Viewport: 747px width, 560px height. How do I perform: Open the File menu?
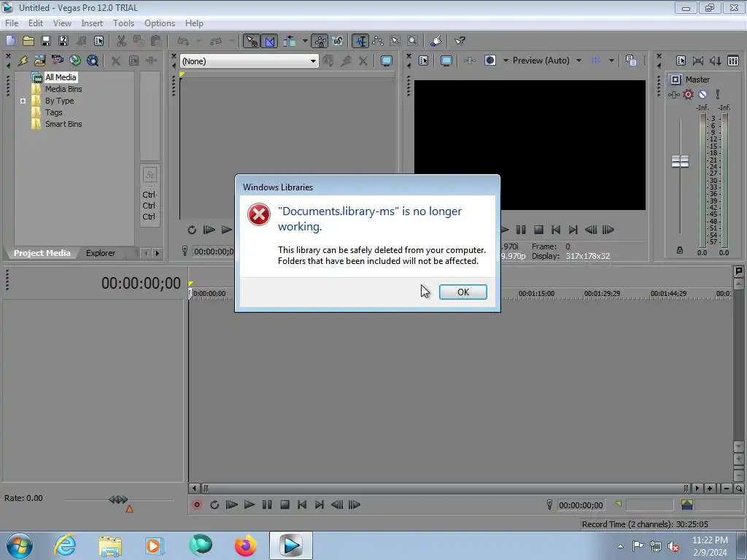pyautogui.click(x=12, y=23)
